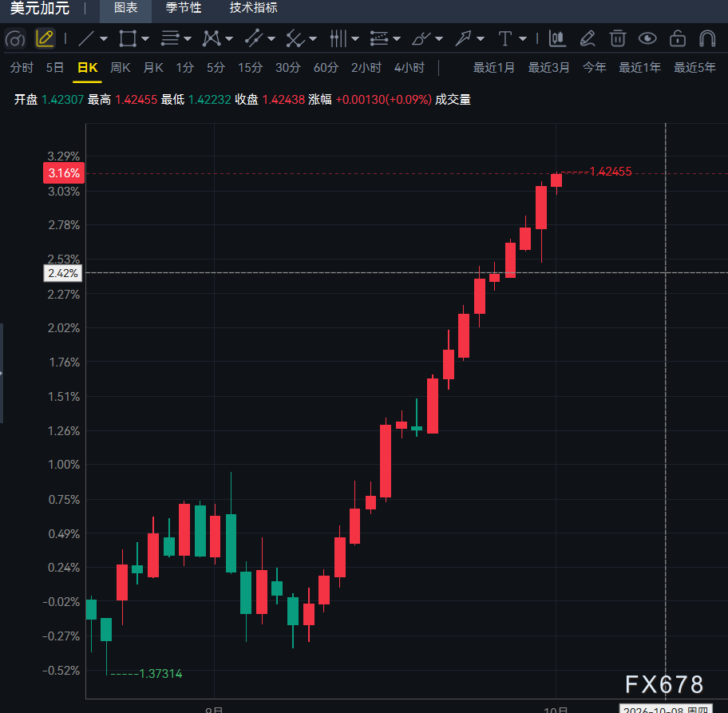Viewport: 728px width, 713px height.
Task: Switch to the 技术指标 tab
Action: pos(254,8)
